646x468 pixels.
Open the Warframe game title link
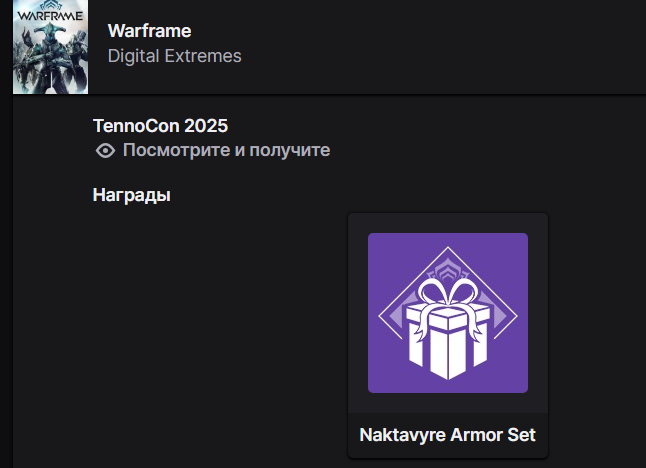[149, 31]
